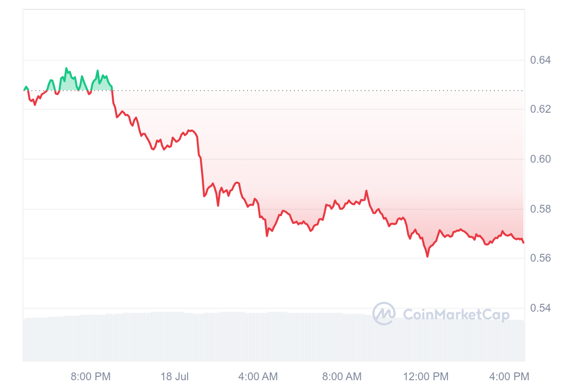
Task: Click the dotted opening-price baseline
Action: [x=318, y=91]
